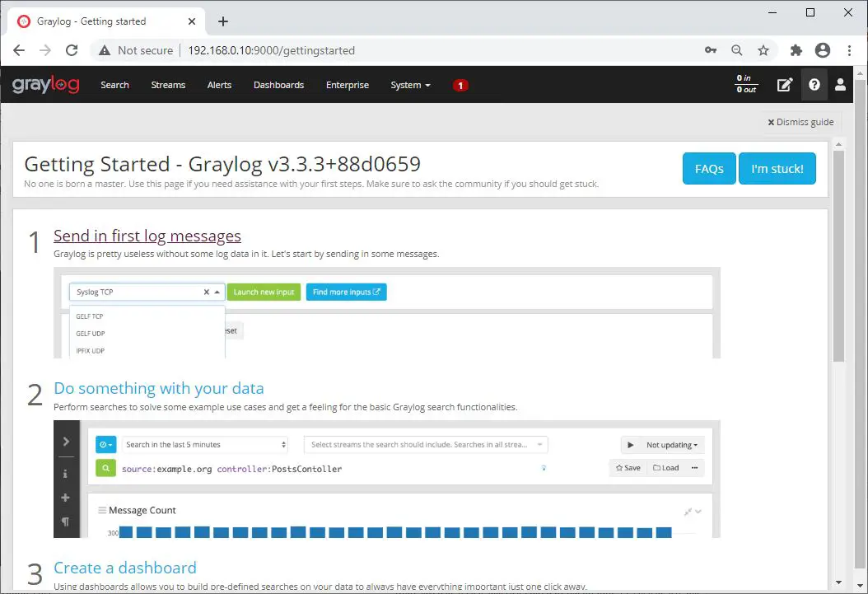868x594 pixels.
Task: Reload the page with refresh icon
Action: pyautogui.click(x=72, y=50)
